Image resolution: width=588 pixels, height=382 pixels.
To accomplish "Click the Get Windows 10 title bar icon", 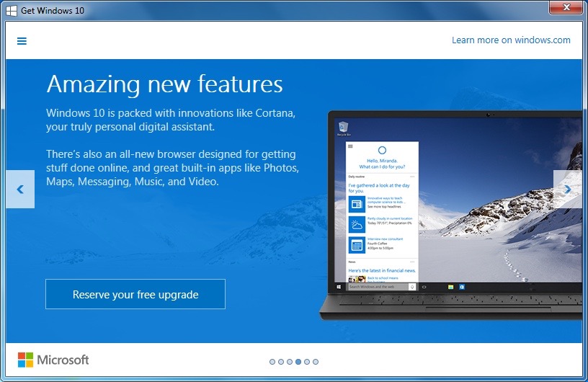I will 12,10.
